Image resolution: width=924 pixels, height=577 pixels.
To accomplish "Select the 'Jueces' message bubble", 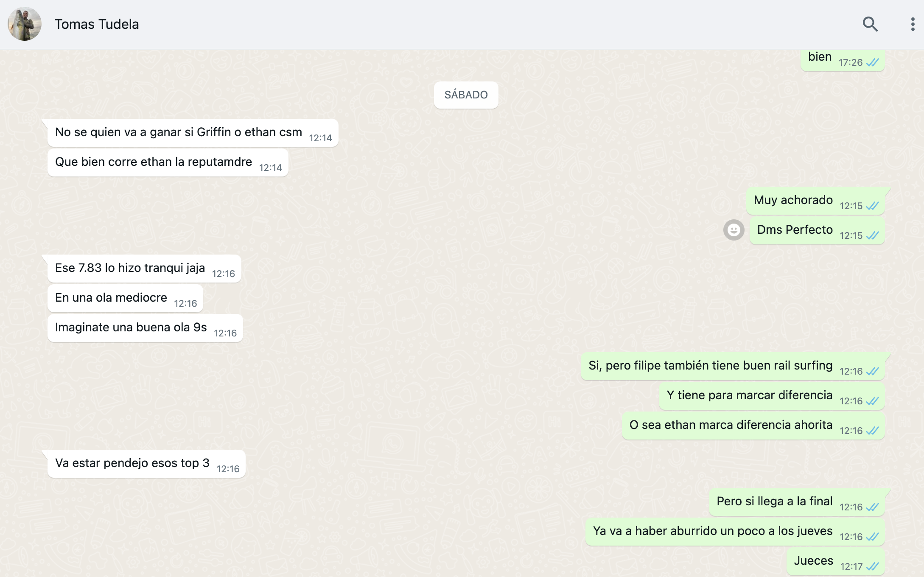I will tap(836, 561).
